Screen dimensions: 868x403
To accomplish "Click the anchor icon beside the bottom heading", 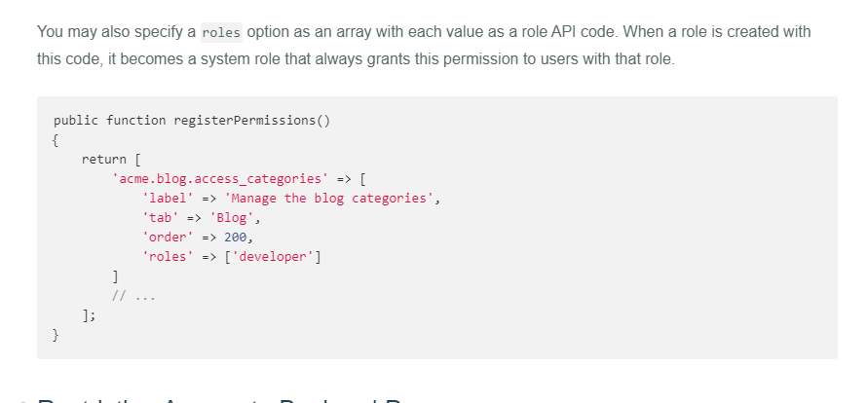I will pyautogui.click(x=20, y=399).
